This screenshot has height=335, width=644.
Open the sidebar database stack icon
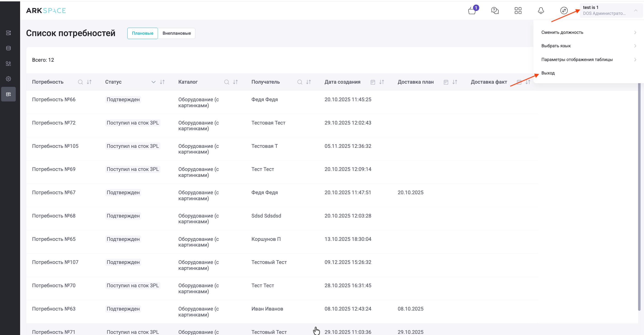[x=8, y=48]
